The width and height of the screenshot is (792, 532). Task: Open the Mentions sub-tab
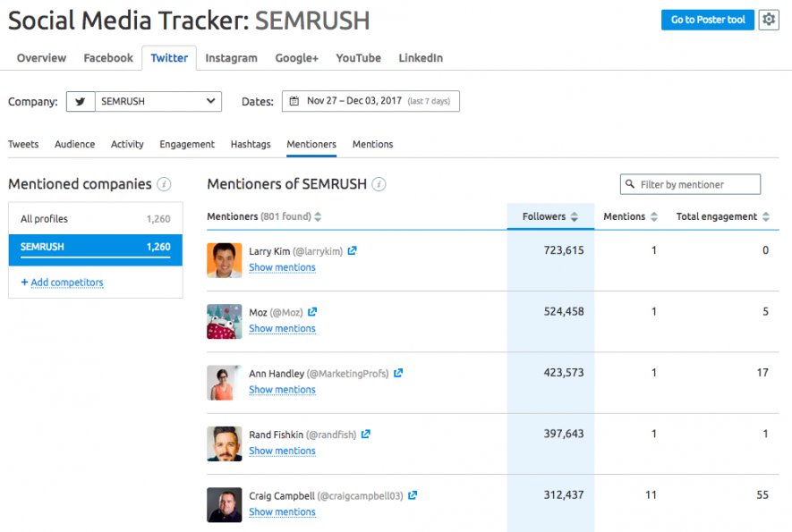click(373, 144)
